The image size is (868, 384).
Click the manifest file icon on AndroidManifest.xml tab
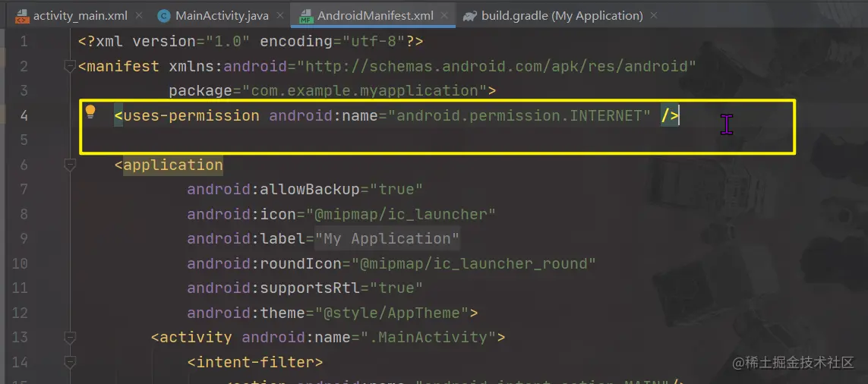coord(305,16)
